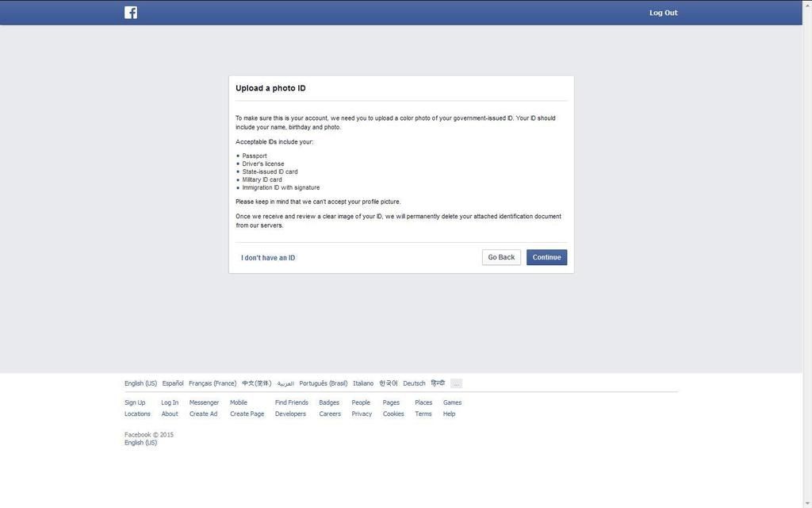This screenshot has width=812, height=508.
Task: Switch language to Chinese 中文(简体)
Action: click(x=257, y=383)
